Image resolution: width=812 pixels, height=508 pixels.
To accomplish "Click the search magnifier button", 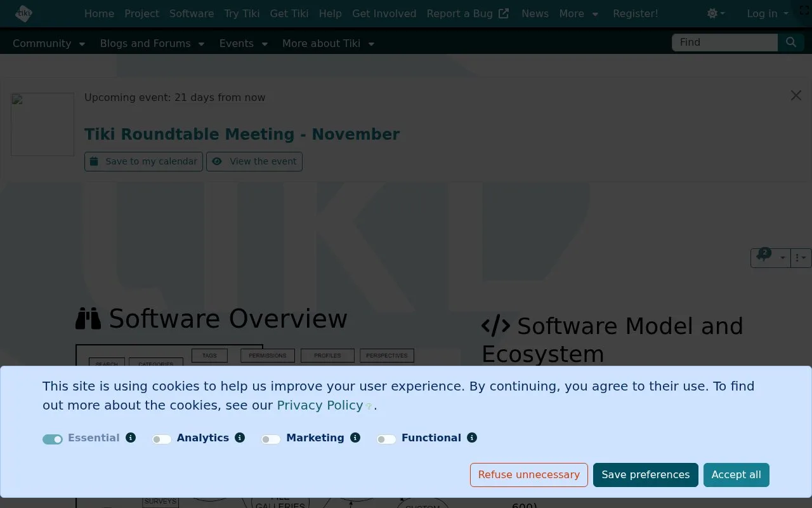I will point(790,42).
